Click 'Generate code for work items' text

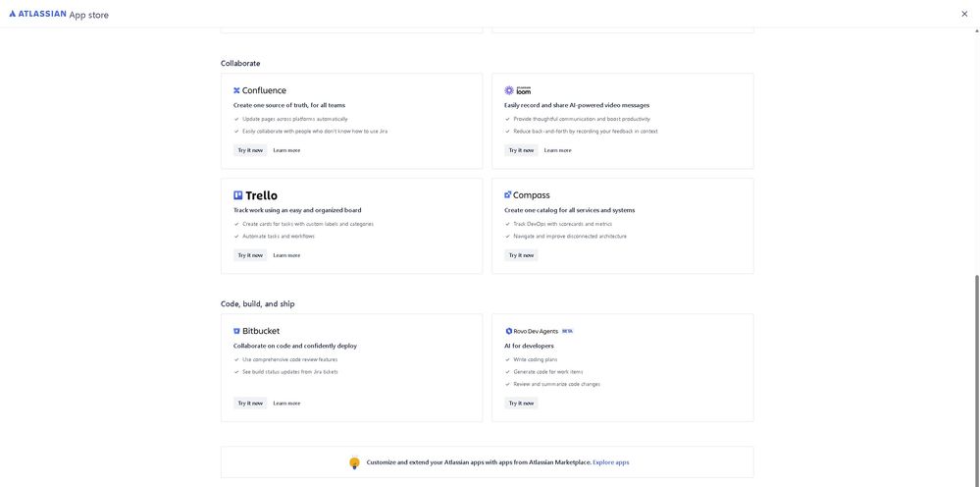tap(548, 372)
